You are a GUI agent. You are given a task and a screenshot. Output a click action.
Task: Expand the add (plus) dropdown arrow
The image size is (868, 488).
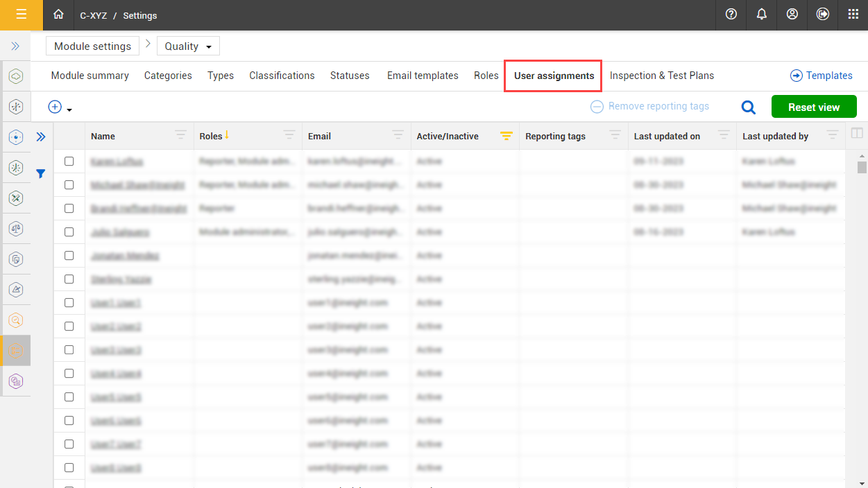[x=69, y=110]
